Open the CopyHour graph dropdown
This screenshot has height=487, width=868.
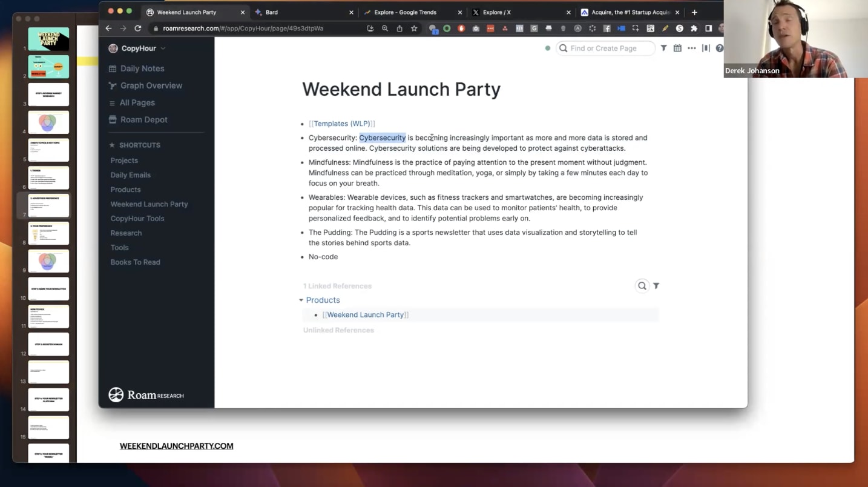137,48
